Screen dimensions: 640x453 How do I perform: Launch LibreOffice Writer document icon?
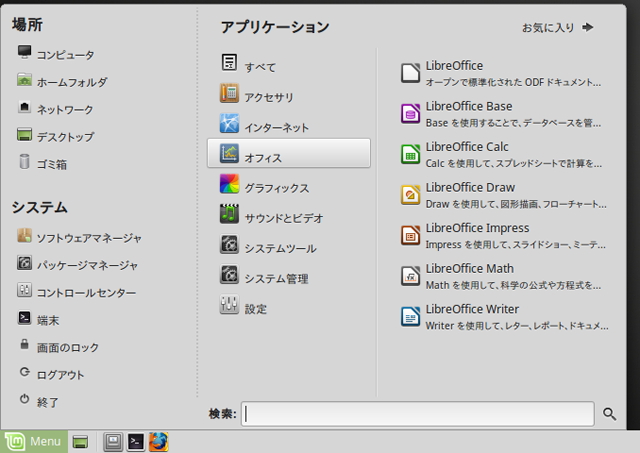pos(410,317)
